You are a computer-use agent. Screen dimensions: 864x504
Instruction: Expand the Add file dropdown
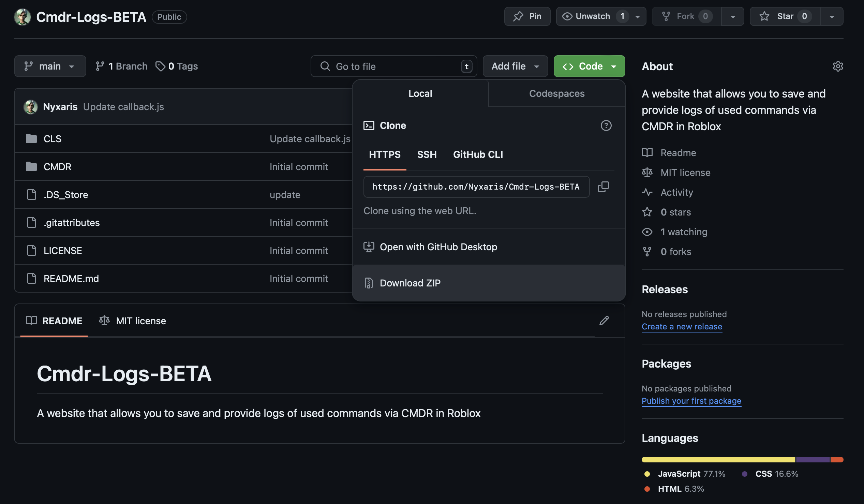(x=515, y=66)
